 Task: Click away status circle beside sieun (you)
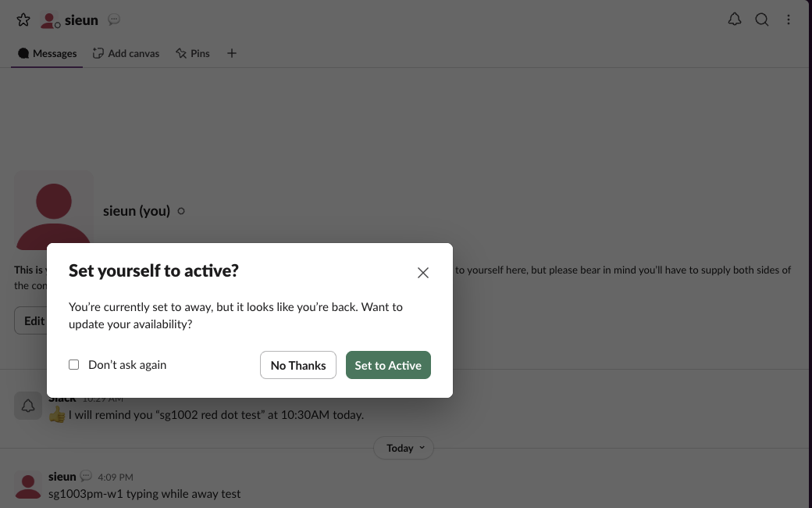coord(181,211)
